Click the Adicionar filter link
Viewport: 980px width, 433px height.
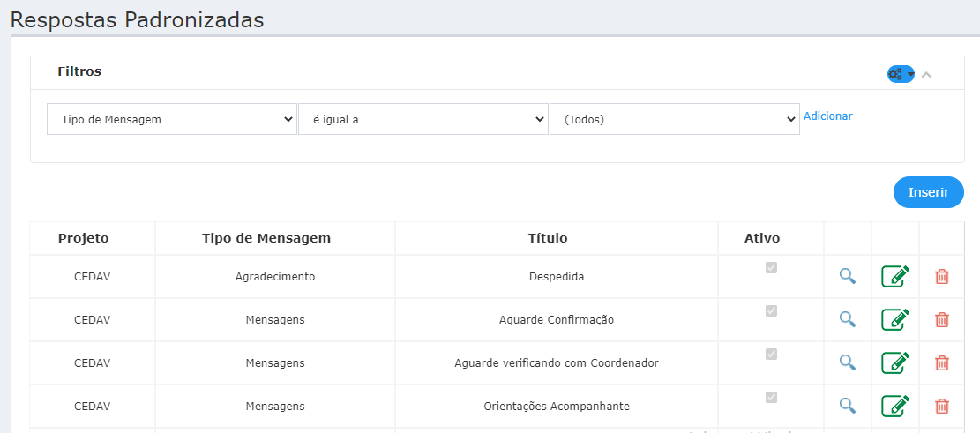[827, 116]
